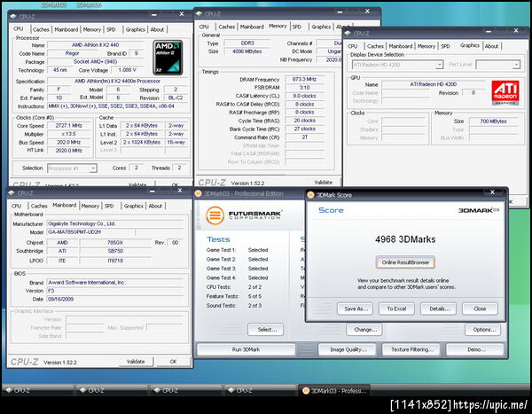Image resolution: width=532 pixels, height=414 pixels.
Task: Click the Game Test 1 Selected row
Action: (x=237, y=250)
